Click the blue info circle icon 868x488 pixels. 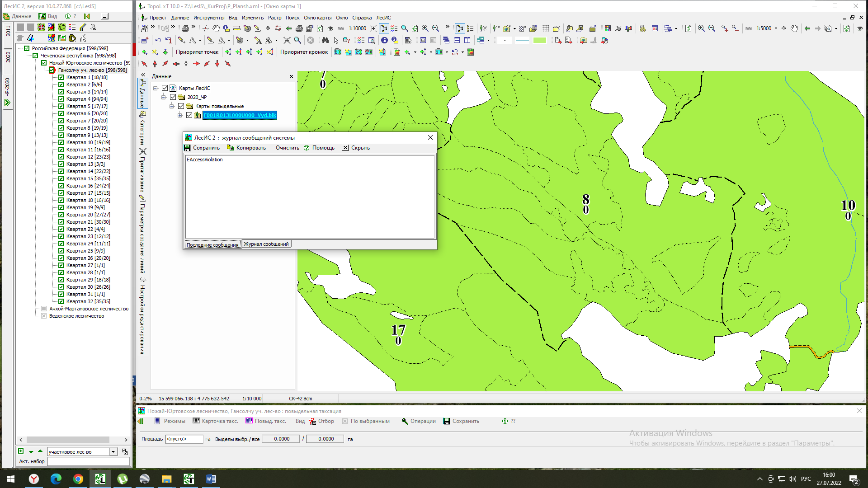click(x=384, y=40)
